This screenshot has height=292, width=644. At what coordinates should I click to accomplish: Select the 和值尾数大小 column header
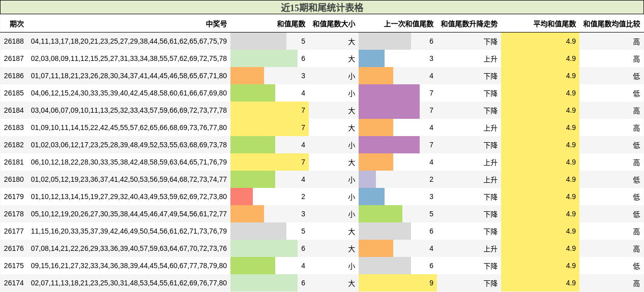[x=334, y=24]
